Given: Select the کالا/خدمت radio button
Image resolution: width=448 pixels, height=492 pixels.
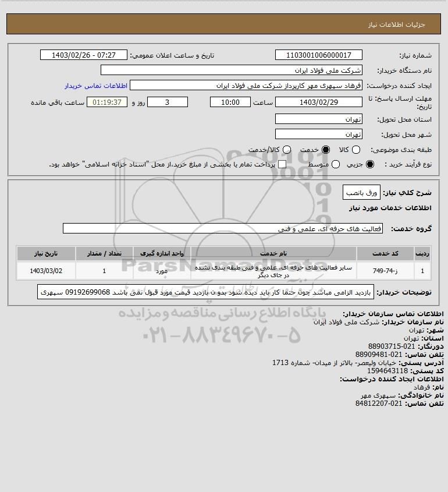Looking at the screenshot, I should 286,150.
